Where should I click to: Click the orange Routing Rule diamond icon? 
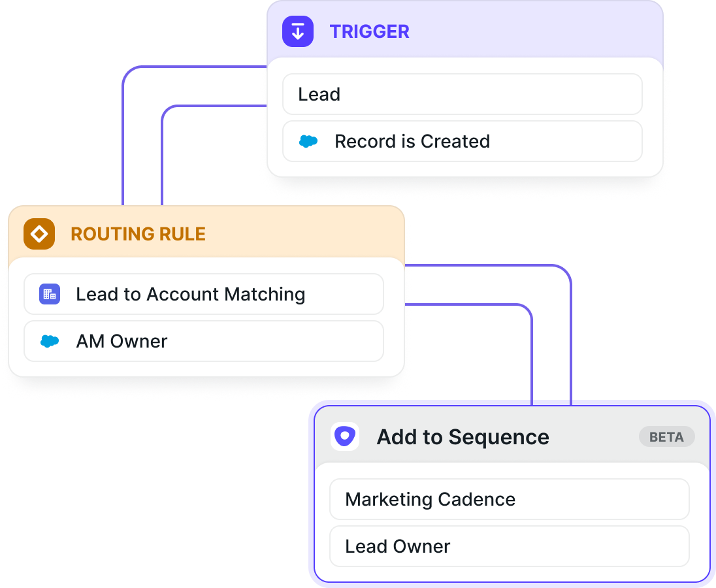pyautogui.click(x=39, y=234)
